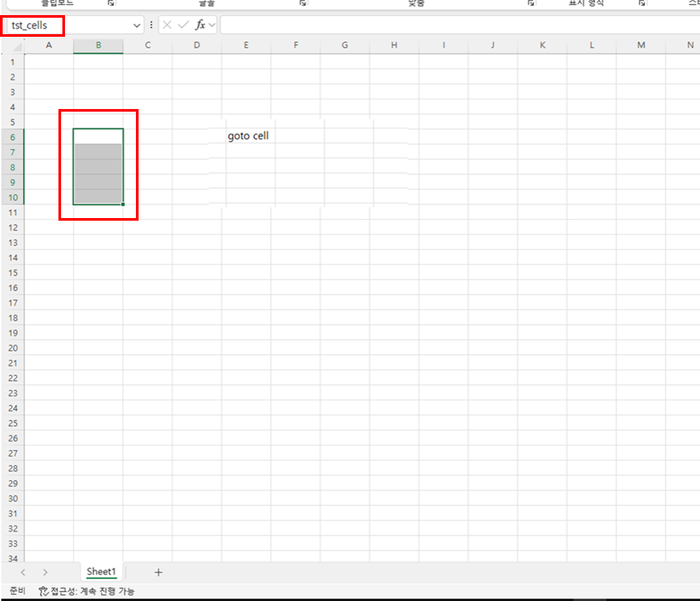Screen dimensions: 700x601
Task: Select column G via its header
Action: (x=345, y=45)
